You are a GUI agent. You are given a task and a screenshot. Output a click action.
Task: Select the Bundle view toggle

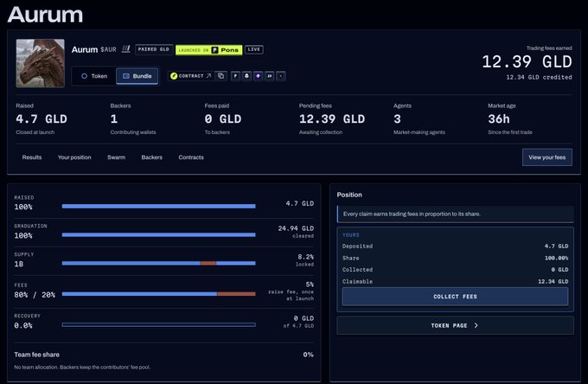coord(137,76)
